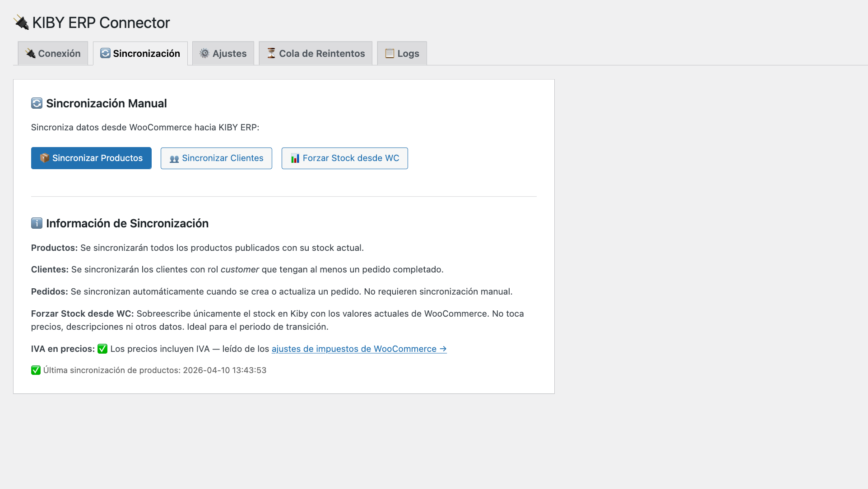Click the people icon on Sincronizar Clientes button
Viewport: 868px width, 489px height.
(174, 159)
